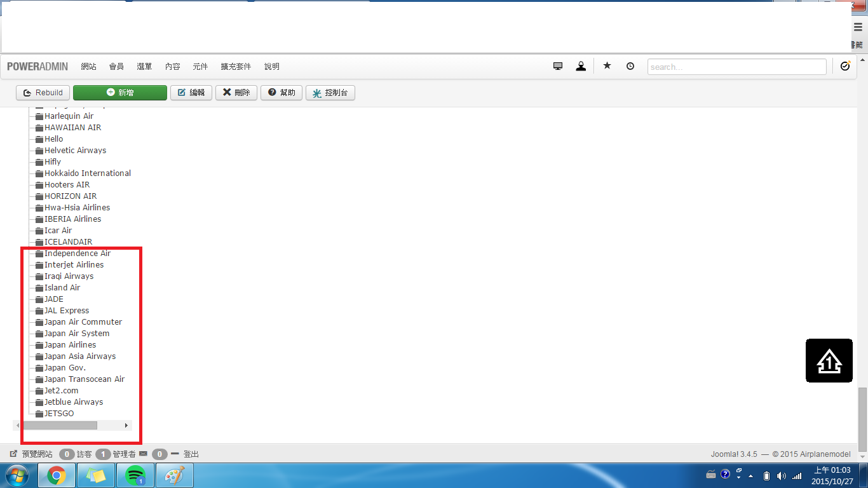The width and height of the screenshot is (868, 488).
Task: Click the tree's horizontal scrollbar right arrow
Action: [x=126, y=425]
